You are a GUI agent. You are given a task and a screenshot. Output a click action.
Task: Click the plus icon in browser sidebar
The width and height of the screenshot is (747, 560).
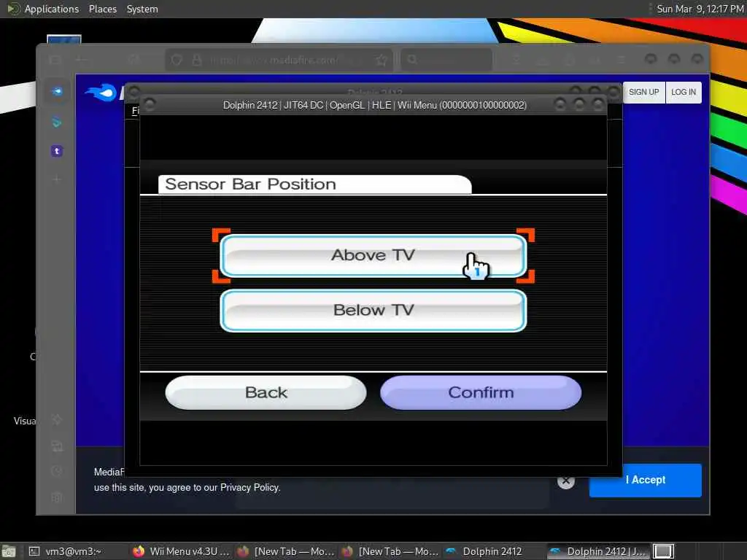point(57,179)
